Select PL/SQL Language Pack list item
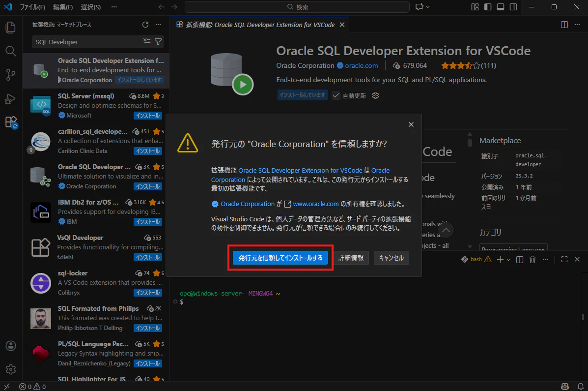The image size is (588, 391). click(96, 354)
